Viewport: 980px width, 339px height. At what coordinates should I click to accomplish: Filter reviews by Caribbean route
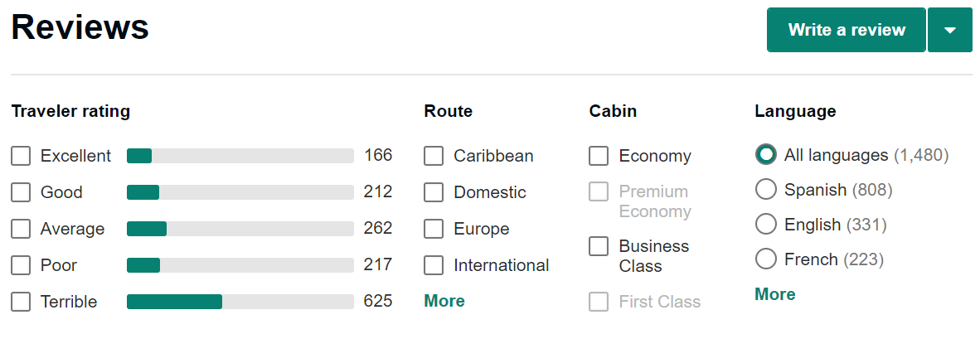(434, 156)
